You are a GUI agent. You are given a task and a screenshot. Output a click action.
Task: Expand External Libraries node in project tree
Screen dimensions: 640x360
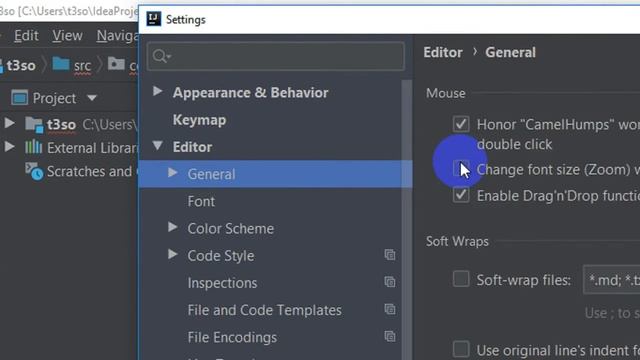click(x=9, y=147)
